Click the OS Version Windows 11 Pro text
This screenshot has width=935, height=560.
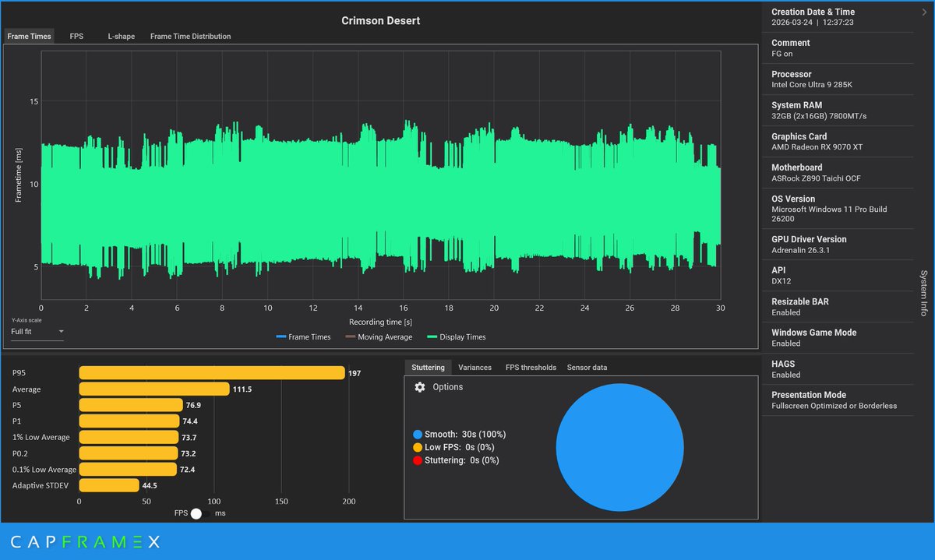point(829,214)
